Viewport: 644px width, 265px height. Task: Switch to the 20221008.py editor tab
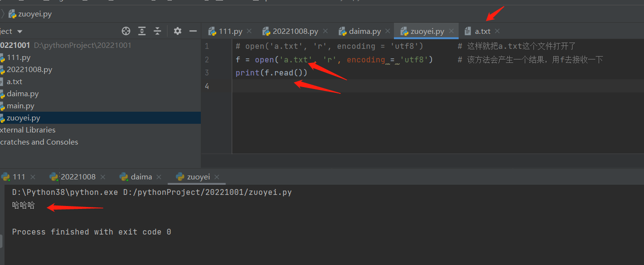[295, 31]
